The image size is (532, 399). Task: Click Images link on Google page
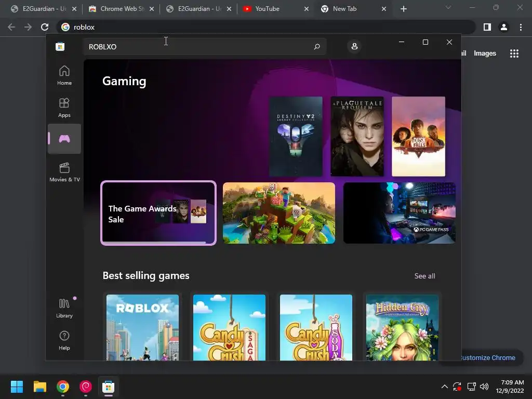pyautogui.click(x=485, y=54)
